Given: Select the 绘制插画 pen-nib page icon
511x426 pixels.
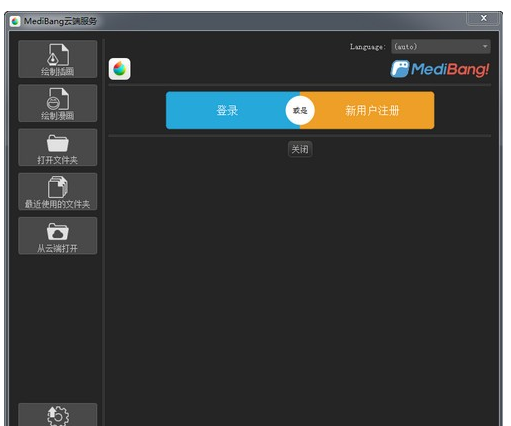Looking at the screenshot, I should [x=58, y=55].
